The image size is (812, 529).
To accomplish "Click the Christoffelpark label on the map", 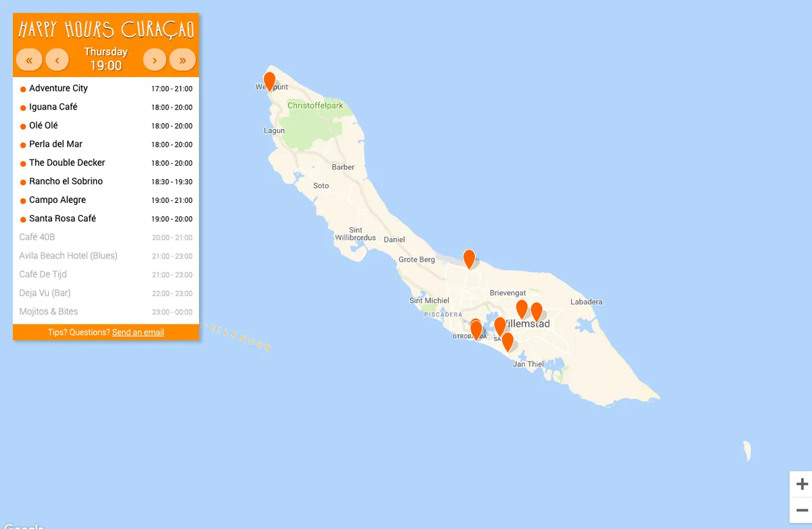I will (x=315, y=106).
